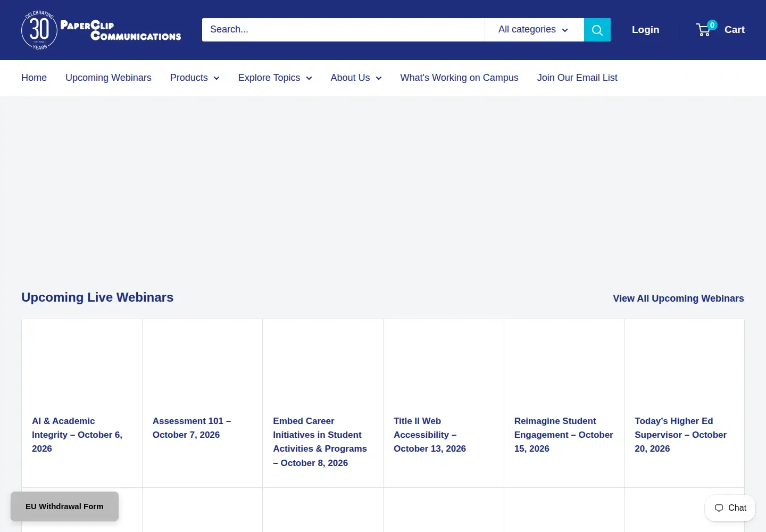Click the PaperClip Communications 30 years logo
The width and height of the screenshot is (766, 532).
(101, 30)
